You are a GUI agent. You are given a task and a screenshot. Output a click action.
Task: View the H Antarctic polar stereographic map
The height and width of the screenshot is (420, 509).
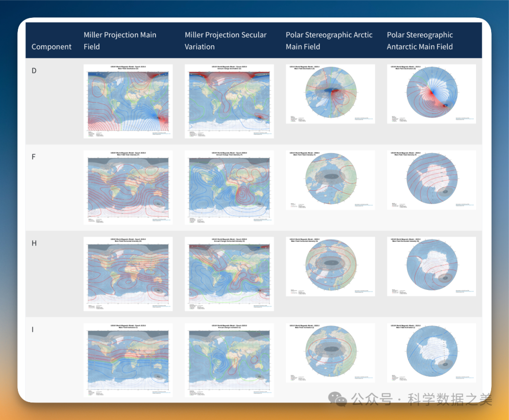431,266
